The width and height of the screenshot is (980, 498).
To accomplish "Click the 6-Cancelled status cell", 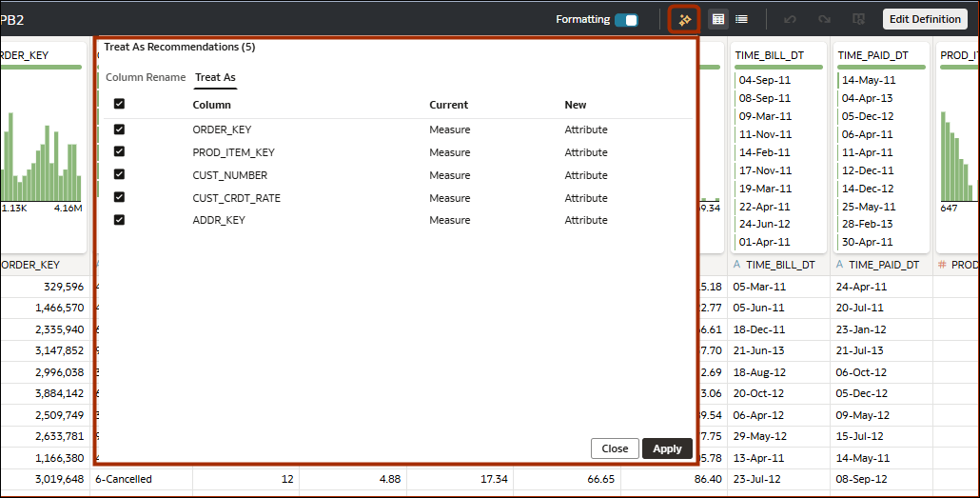I will pos(141,479).
